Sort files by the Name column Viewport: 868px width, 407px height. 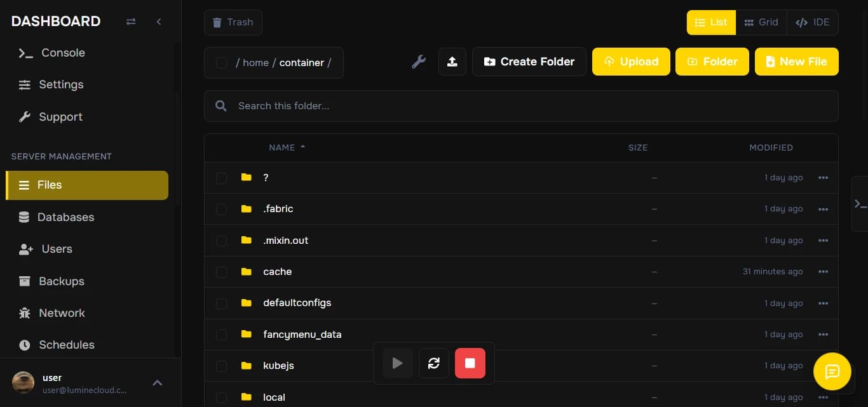tap(287, 147)
